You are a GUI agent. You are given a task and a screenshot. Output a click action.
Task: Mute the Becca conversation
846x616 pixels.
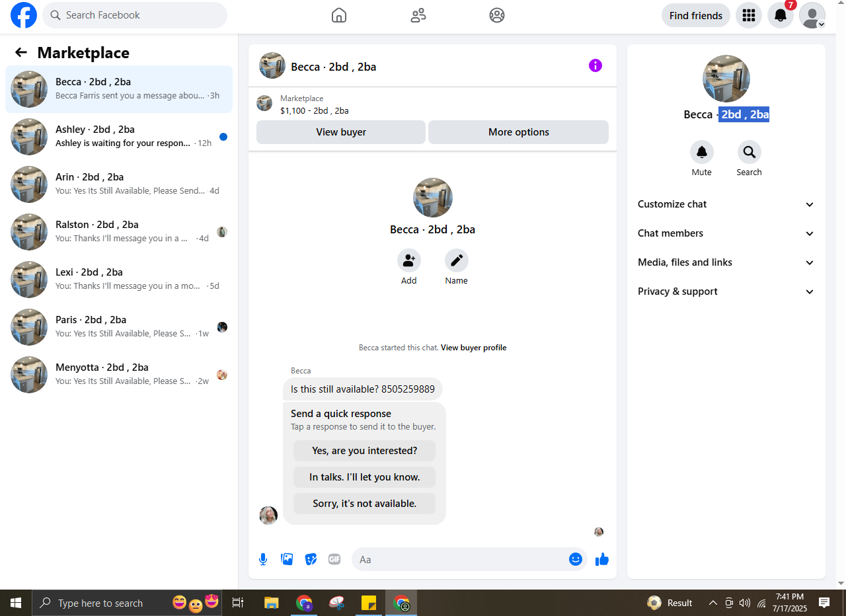click(702, 152)
